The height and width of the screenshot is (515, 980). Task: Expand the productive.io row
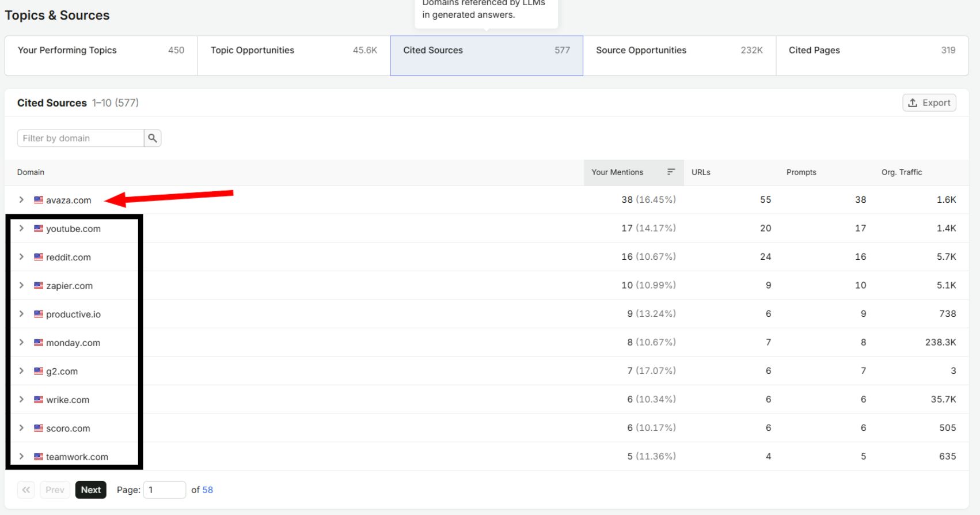[x=21, y=314]
